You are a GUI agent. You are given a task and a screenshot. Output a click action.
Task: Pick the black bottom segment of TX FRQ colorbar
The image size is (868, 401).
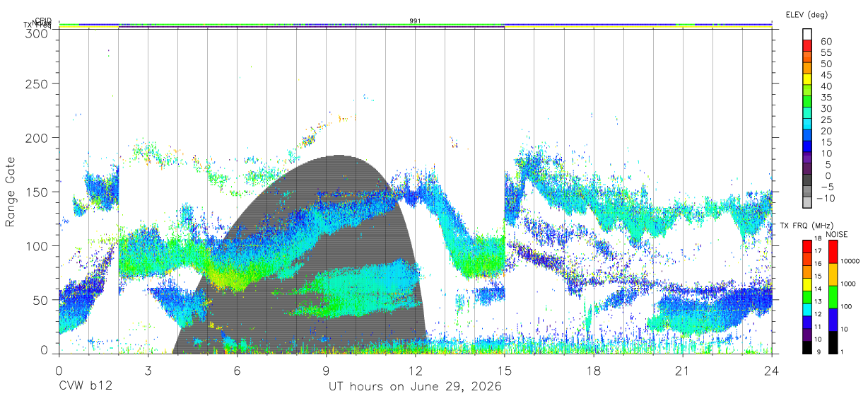coord(807,348)
